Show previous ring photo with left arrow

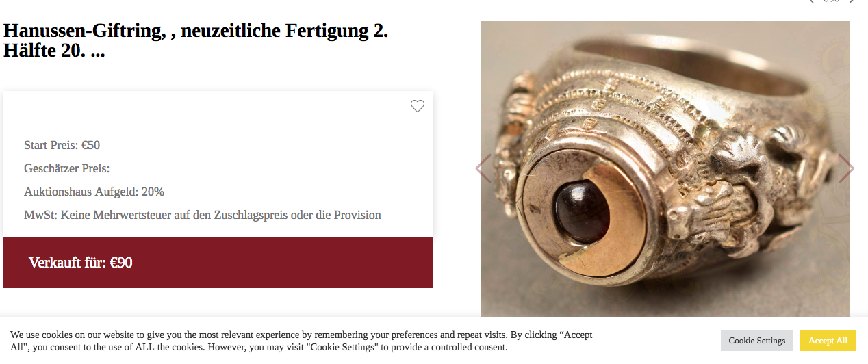tap(483, 168)
